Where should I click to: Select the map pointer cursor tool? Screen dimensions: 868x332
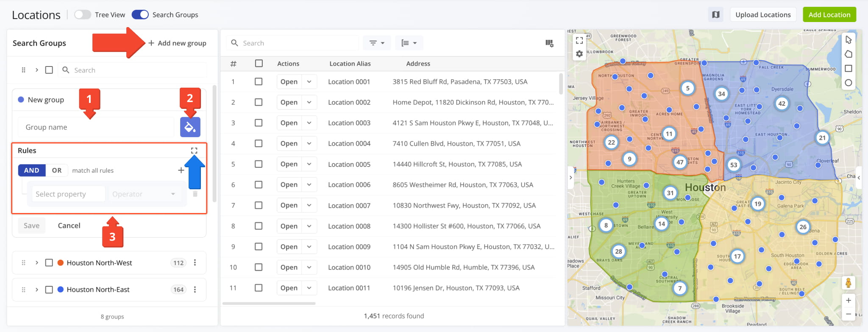tap(849, 40)
